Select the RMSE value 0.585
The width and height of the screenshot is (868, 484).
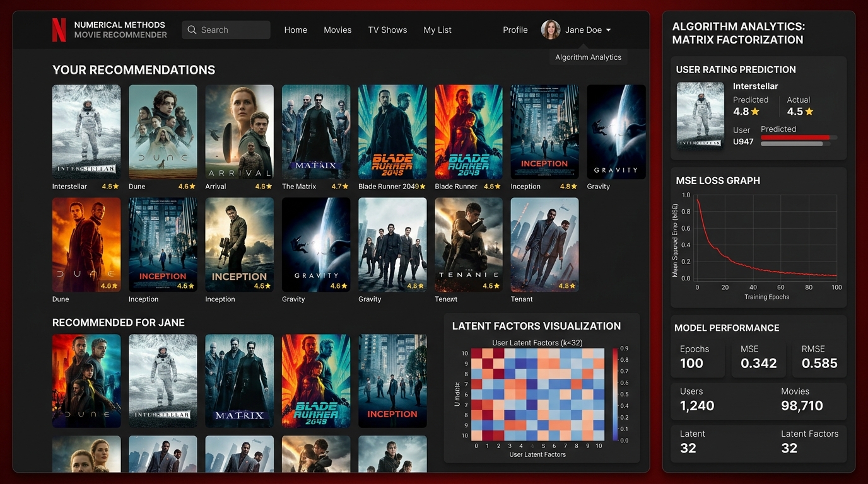pos(819,363)
